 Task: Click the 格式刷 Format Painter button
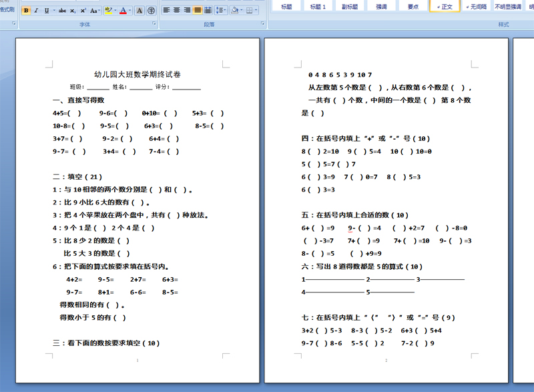[7, 9]
